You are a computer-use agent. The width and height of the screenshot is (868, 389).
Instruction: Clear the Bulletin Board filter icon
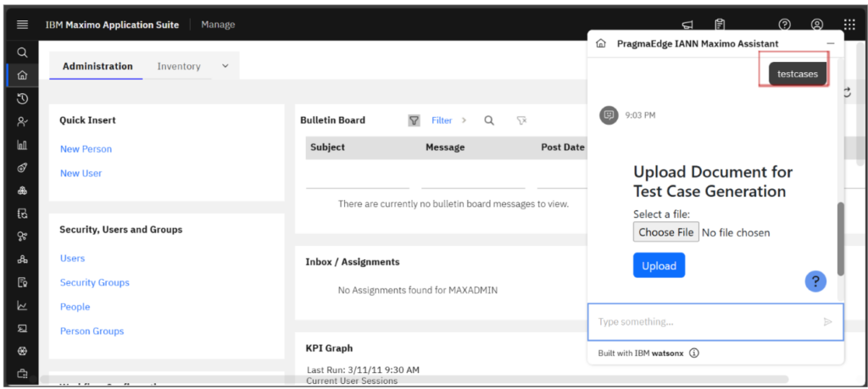pyautogui.click(x=521, y=120)
